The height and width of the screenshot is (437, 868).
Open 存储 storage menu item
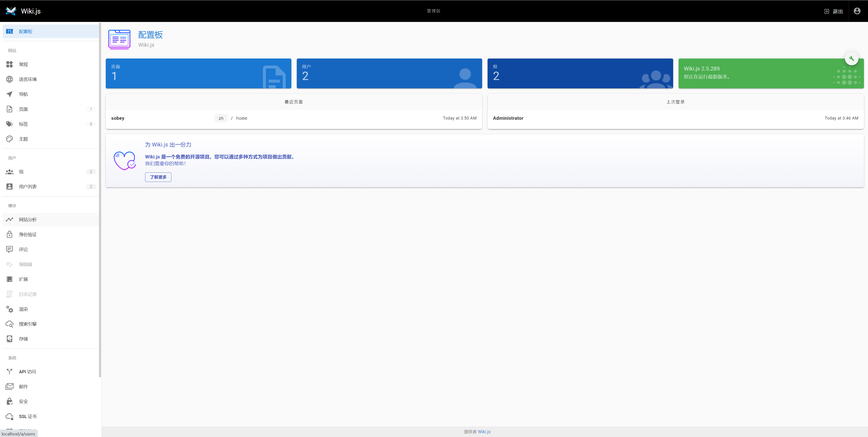pyautogui.click(x=24, y=339)
